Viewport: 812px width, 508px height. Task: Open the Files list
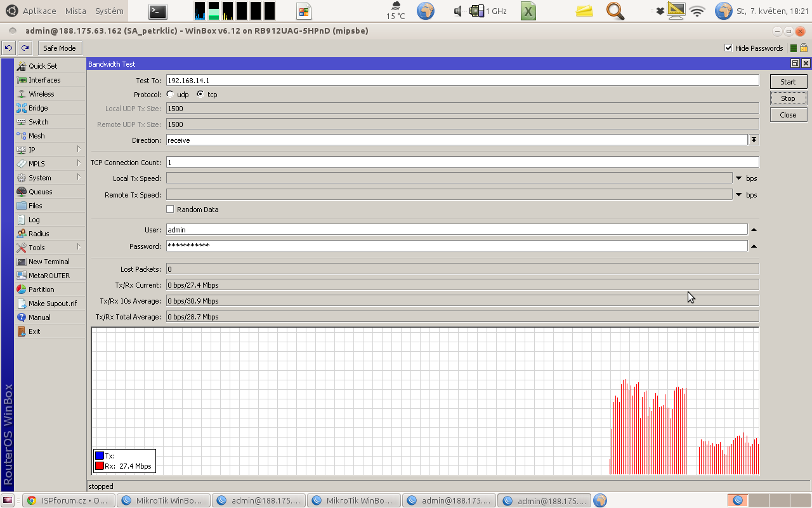(x=49, y=206)
